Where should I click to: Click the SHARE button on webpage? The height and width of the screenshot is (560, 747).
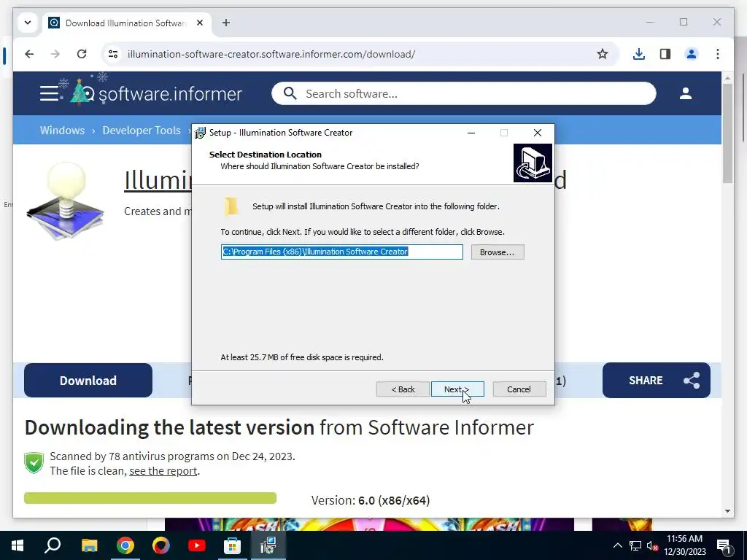pos(656,380)
